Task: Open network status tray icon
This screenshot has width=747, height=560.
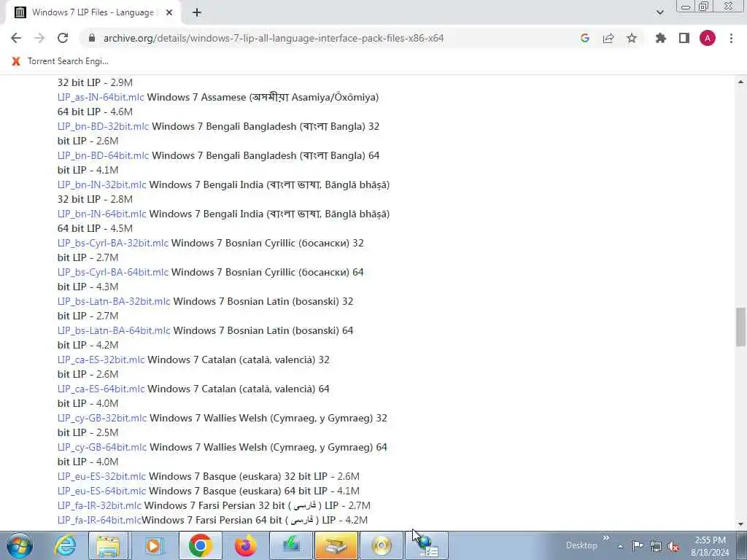Action: pyautogui.click(x=656, y=546)
